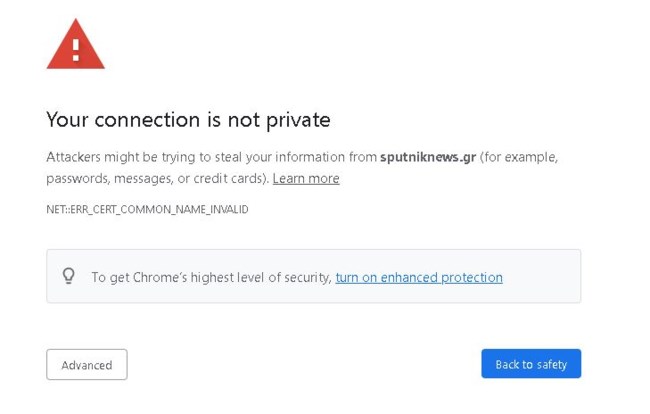This screenshot has height=414, width=650.
Task: Follow the turn on enhanced protection link
Action: (x=419, y=277)
